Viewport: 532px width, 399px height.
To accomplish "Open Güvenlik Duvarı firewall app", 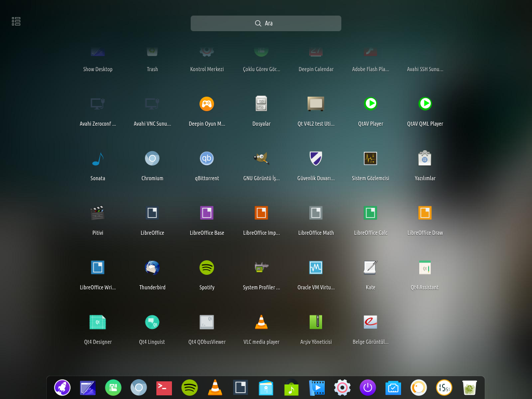I will [x=316, y=158].
